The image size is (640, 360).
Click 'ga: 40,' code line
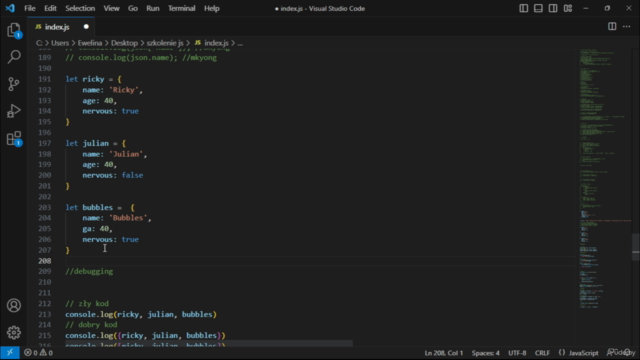click(x=98, y=229)
